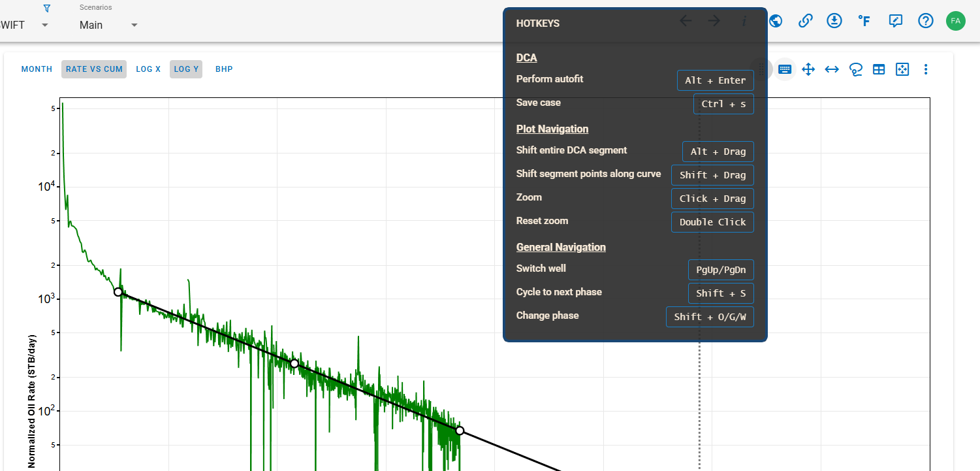Viewport: 980px width, 471px height.
Task: Toggle RATE VS CUM plot mode
Action: [94, 69]
